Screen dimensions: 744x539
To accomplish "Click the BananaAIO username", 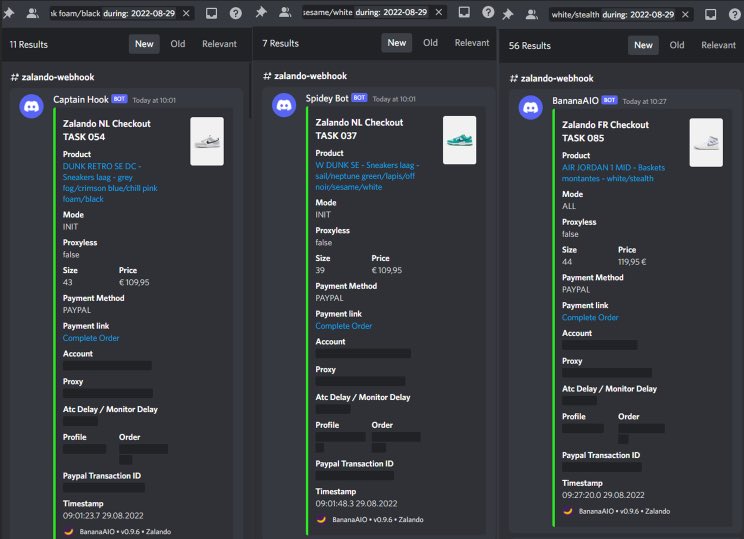I will 575,101.
